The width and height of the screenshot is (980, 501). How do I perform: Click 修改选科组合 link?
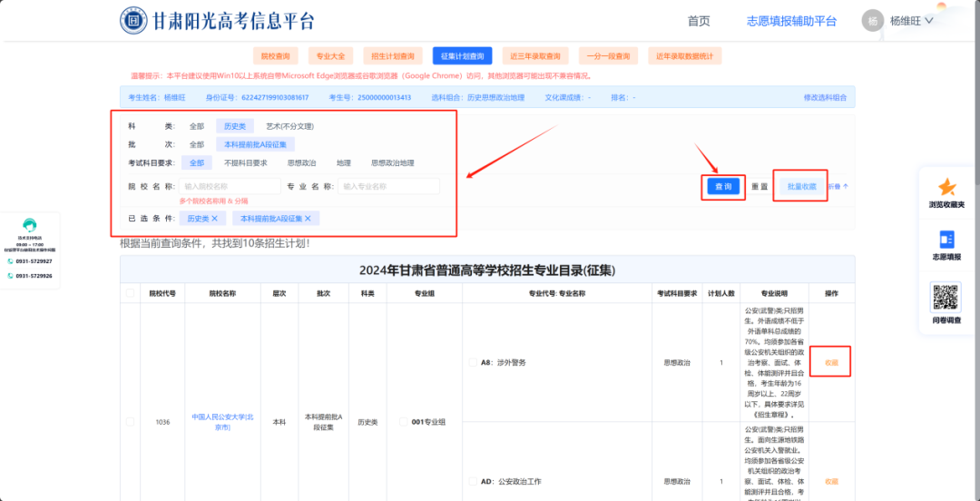pyautogui.click(x=825, y=98)
